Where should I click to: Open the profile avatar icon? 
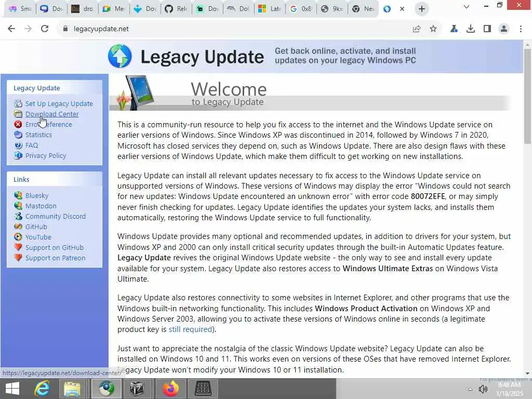pyautogui.click(x=504, y=29)
